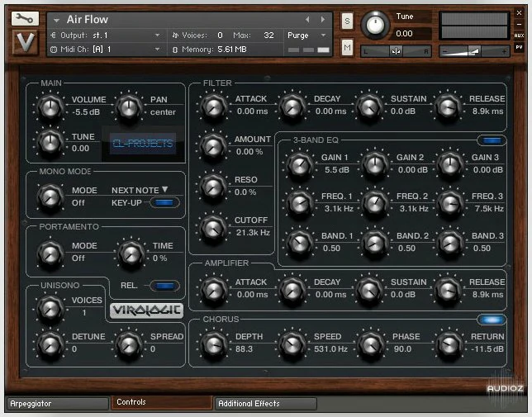The height and width of the screenshot is (417, 532).
Task: Click the EQ BAND. 2 knob
Action: coord(375,243)
